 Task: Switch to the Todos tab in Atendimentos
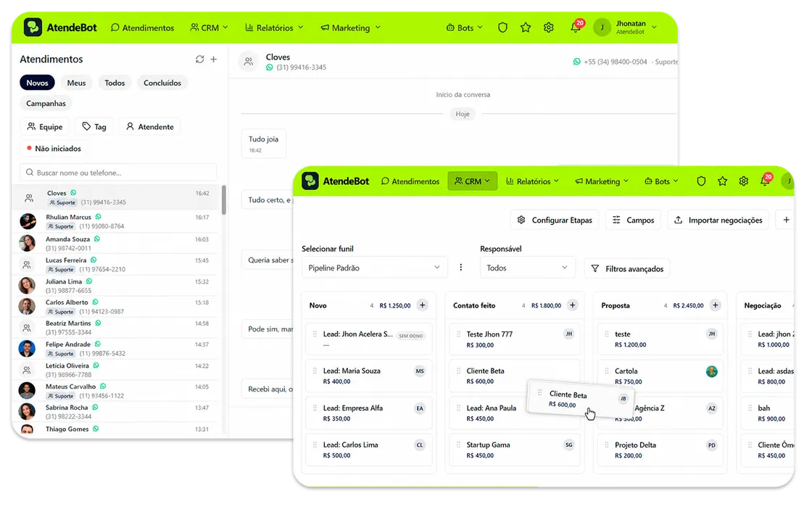[115, 83]
